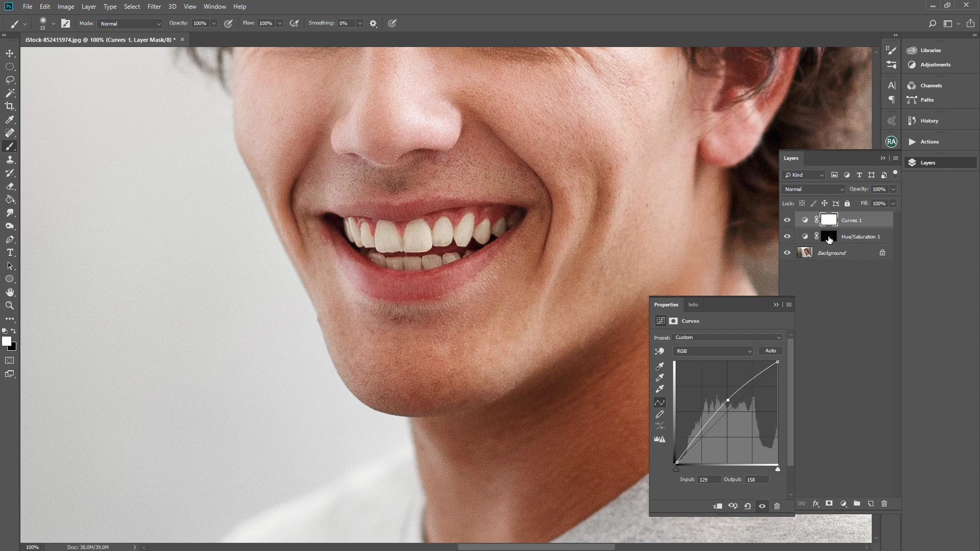Click the Auto button in Curves
Viewport: 980px width, 551px height.
click(771, 351)
